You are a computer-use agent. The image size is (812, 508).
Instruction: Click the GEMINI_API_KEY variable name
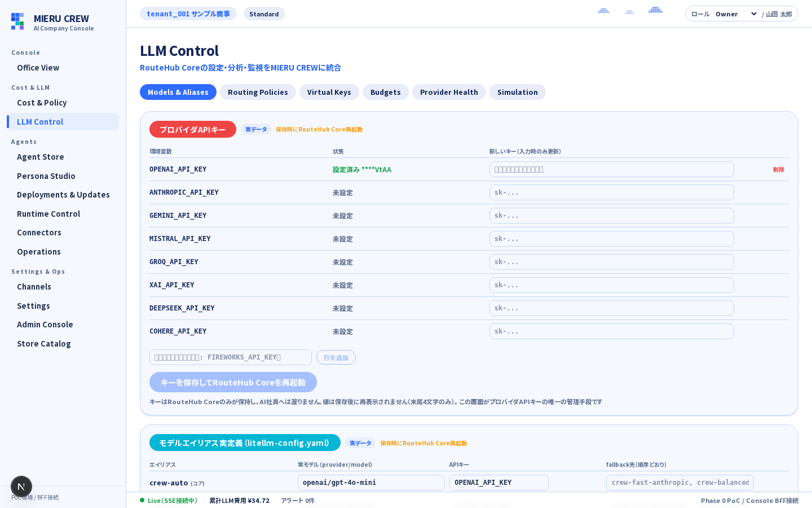tap(178, 216)
